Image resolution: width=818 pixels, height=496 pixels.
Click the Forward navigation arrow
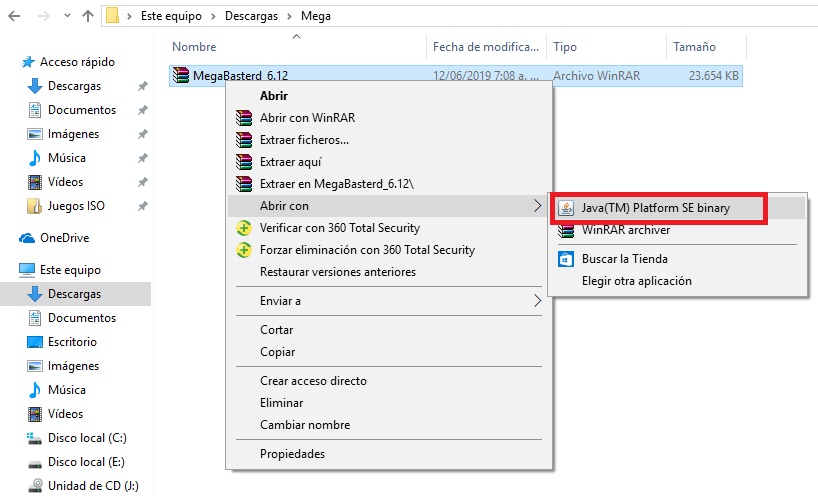[44, 16]
